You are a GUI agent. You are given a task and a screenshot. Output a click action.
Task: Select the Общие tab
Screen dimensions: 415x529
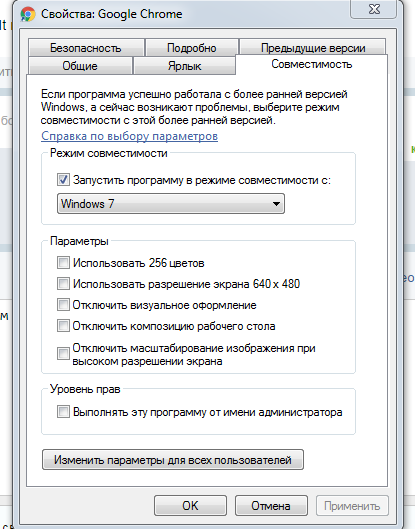click(x=80, y=66)
